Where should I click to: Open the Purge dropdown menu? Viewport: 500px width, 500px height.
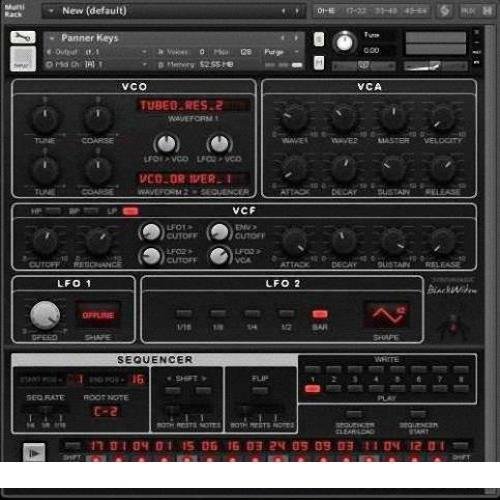(296, 52)
